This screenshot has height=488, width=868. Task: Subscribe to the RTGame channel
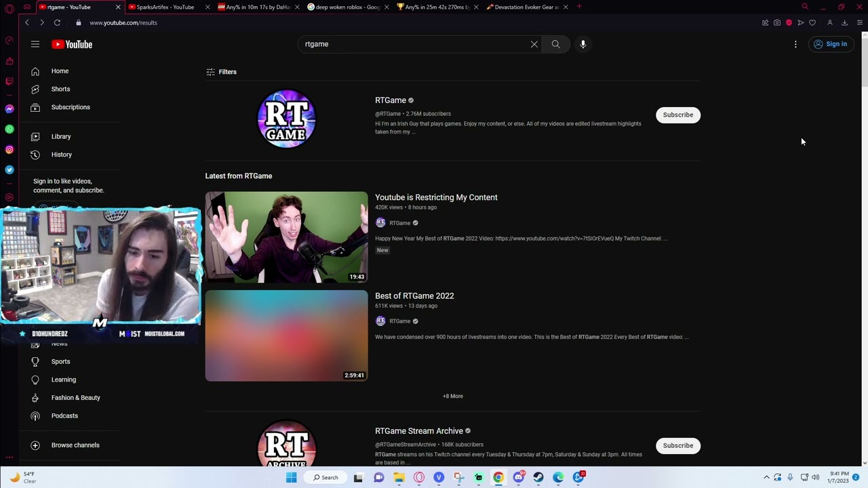[x=678, y=115]
